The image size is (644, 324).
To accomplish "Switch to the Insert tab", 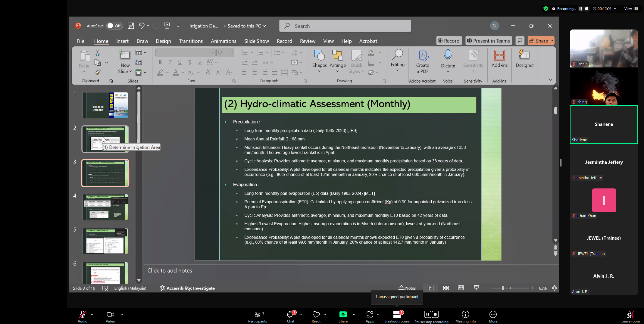I will pos(122,41).
